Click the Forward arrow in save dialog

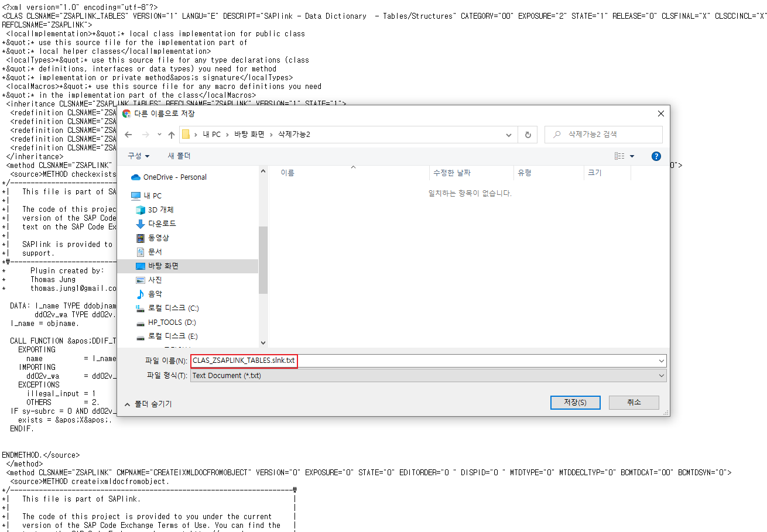145,135
